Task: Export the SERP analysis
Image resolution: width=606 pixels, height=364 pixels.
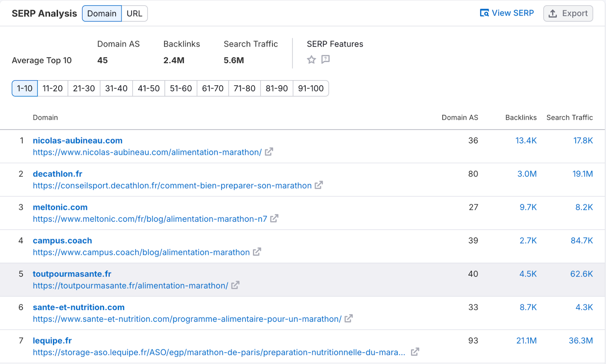Action: coord(568,14)
